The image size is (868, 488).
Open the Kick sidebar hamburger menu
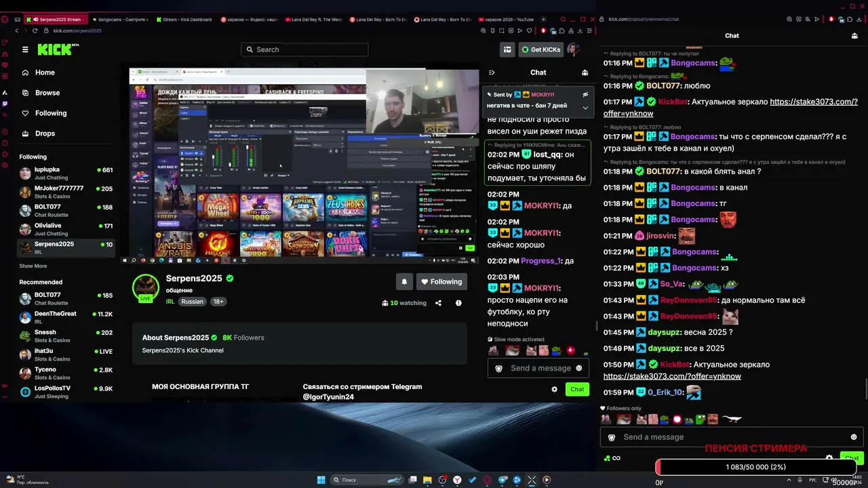pos(25,49)
